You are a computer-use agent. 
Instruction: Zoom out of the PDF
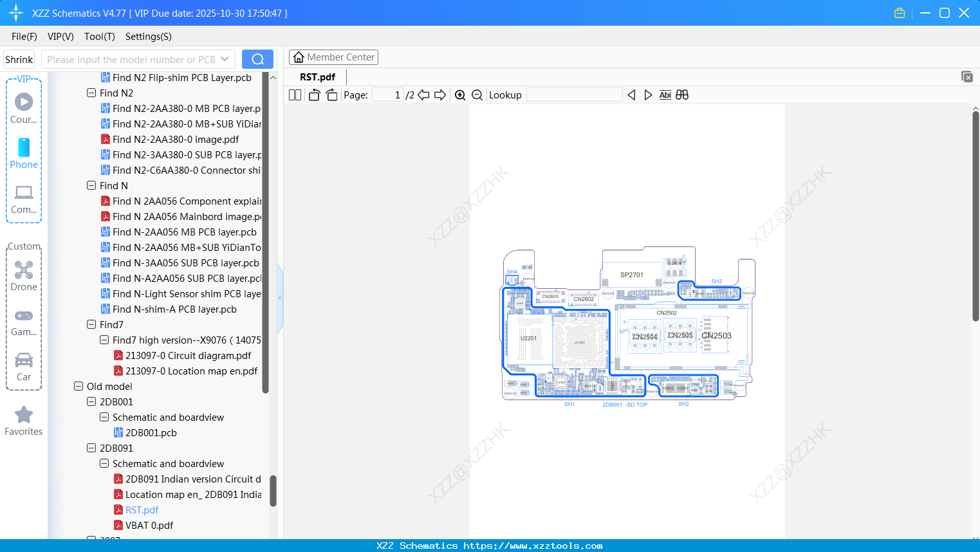[477, 95]
